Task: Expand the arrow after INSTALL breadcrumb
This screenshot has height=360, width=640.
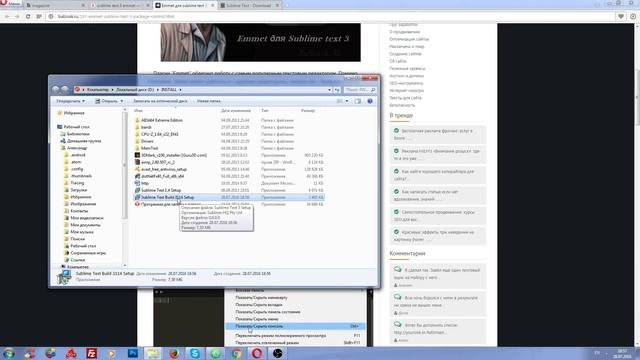Action: point(180,89)
